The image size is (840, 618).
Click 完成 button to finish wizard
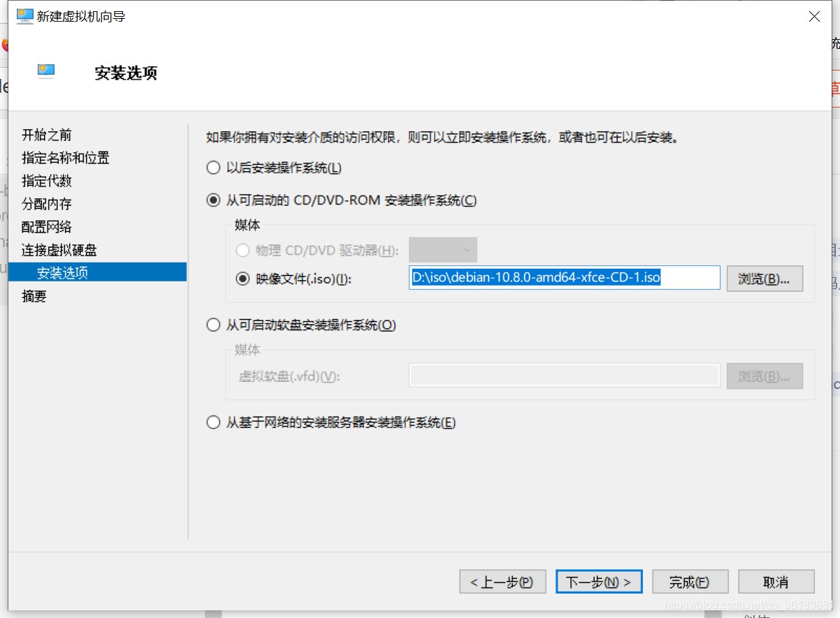tap(690, 582)
